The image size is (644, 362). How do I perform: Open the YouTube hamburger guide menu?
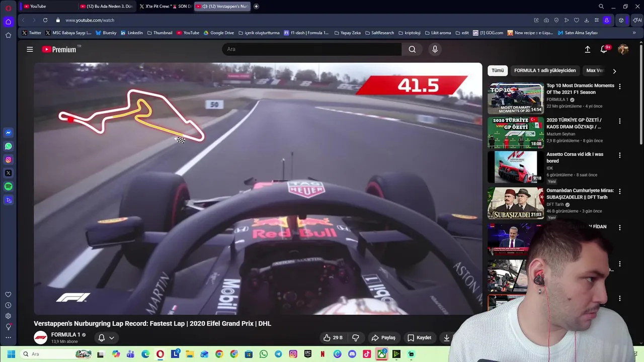[x=30, y=49]
